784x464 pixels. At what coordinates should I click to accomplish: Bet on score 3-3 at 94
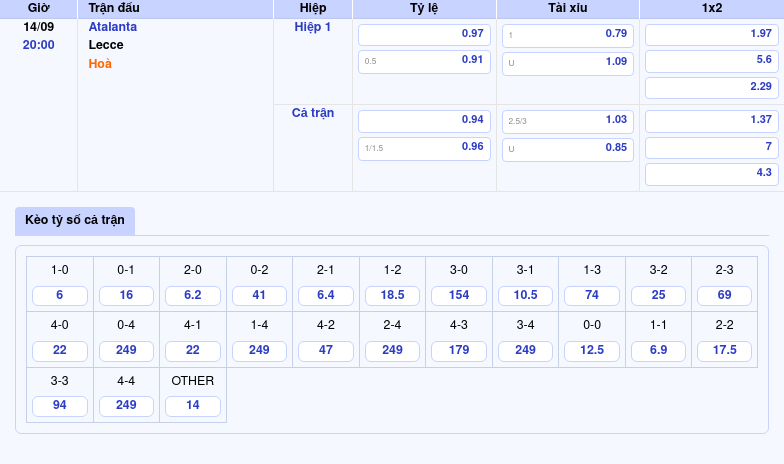coord(60,406)
